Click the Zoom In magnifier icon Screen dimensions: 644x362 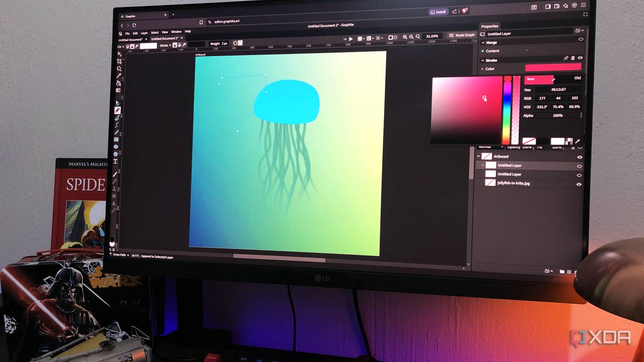pos(405,36)
